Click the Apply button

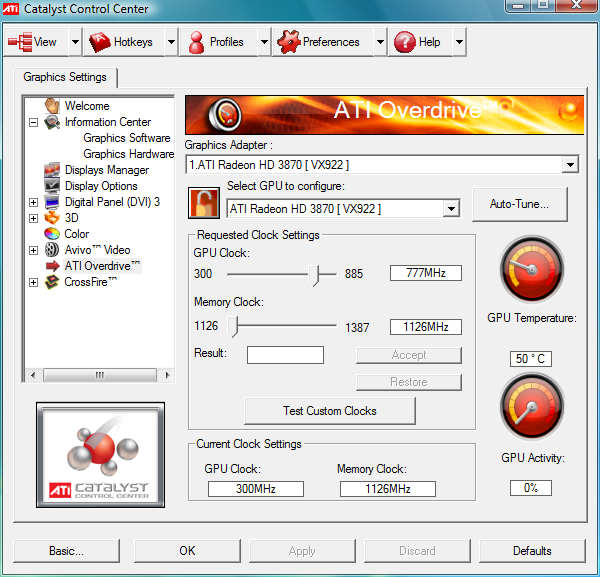tap(302, 551)
